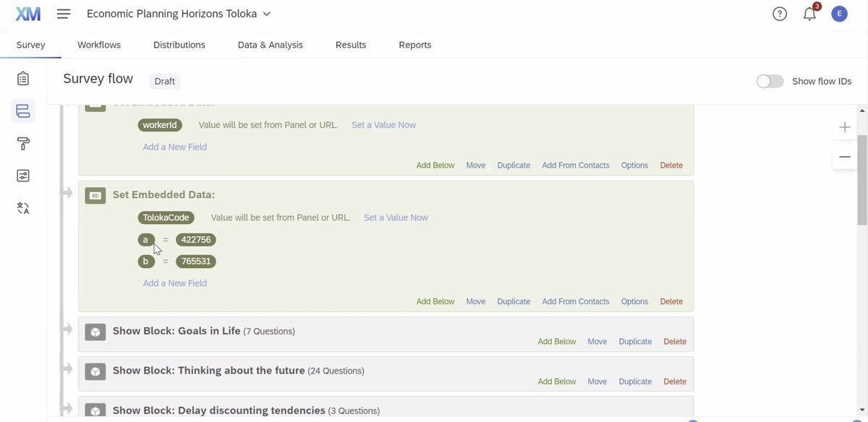Screen dimensions: 868x422
Task: Open the hamburger navigation menu
Action: (64, 14)
